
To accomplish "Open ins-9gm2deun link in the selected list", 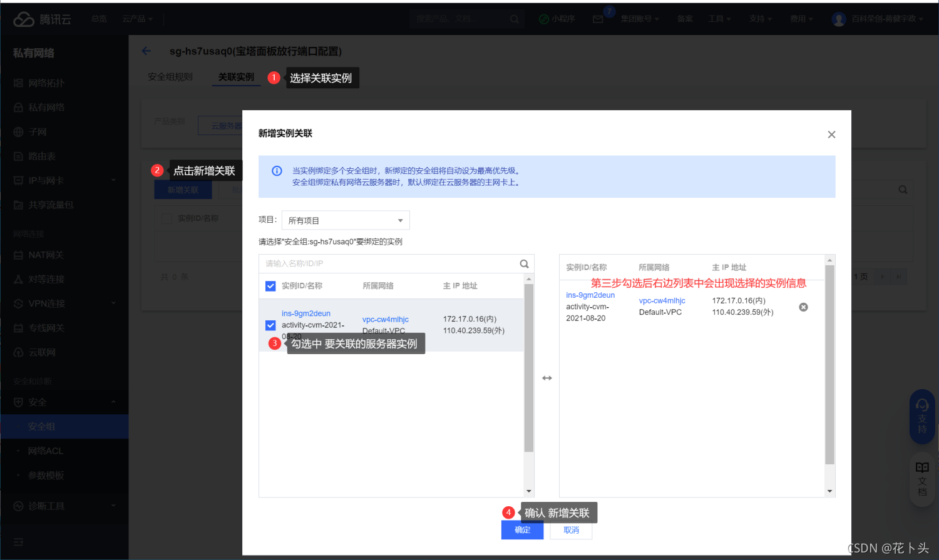I will [590, 295].
